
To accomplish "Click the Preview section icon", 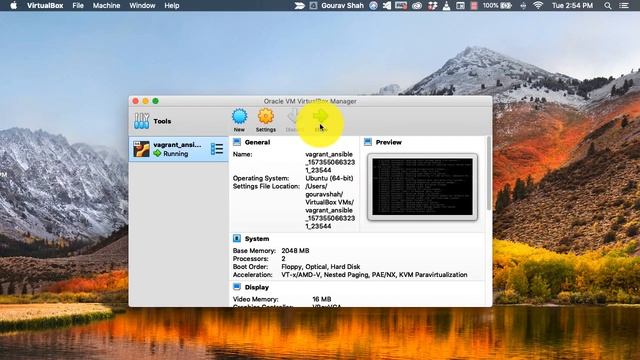I will click(x=368, y=142).
